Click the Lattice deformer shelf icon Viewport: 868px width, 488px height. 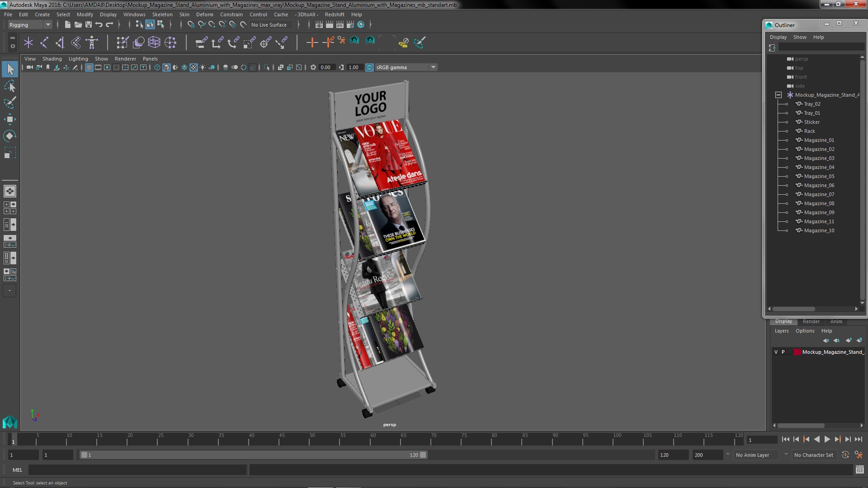click(x=154, y=42)
